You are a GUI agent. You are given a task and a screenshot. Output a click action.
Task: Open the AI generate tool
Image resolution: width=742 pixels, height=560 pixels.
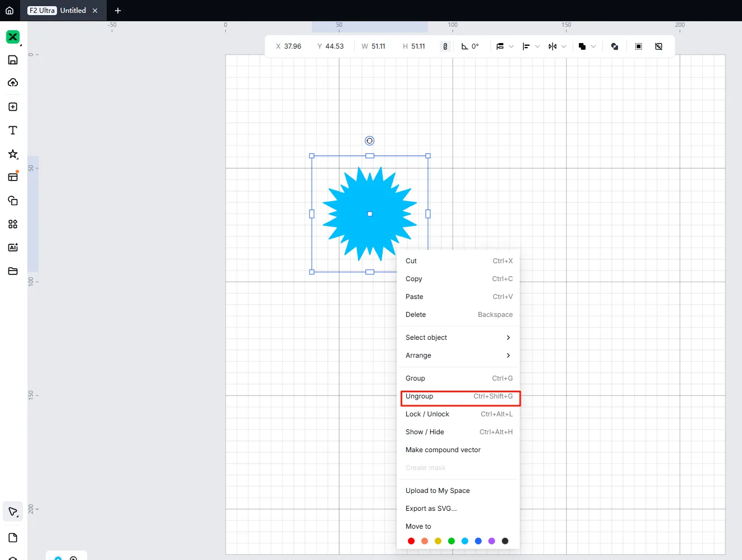(x=13, y=248)
